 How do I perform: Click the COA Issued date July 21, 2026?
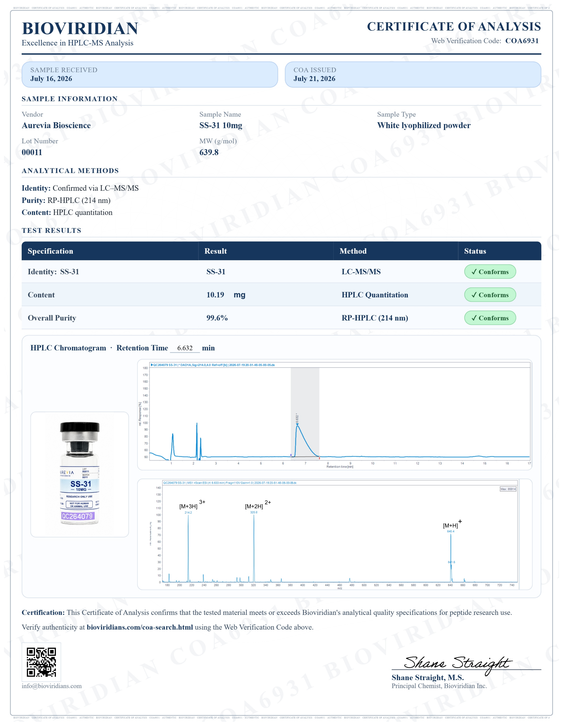(315, 79)
